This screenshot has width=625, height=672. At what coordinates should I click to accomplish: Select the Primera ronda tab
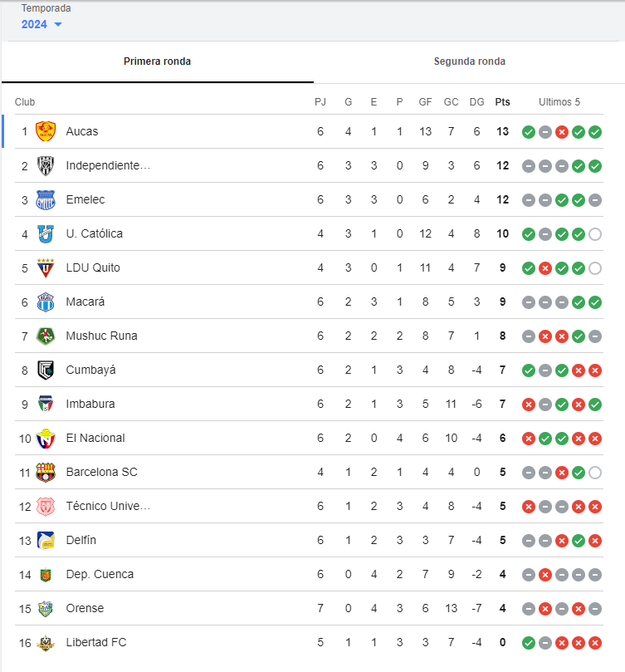(157, 61)
